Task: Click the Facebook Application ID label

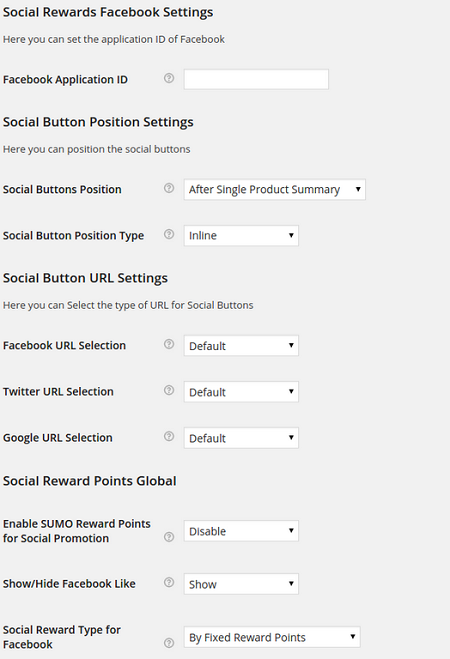Action: point(65,79)
